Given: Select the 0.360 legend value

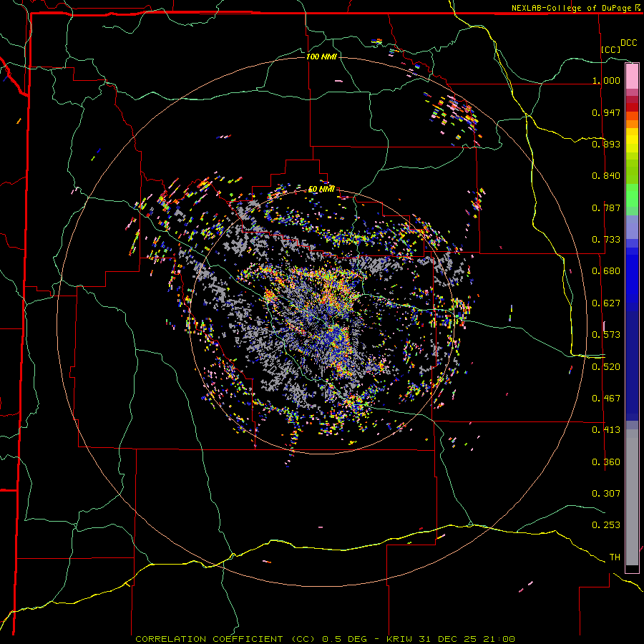Looking at the screenshot, I should [x=606, y=462].
